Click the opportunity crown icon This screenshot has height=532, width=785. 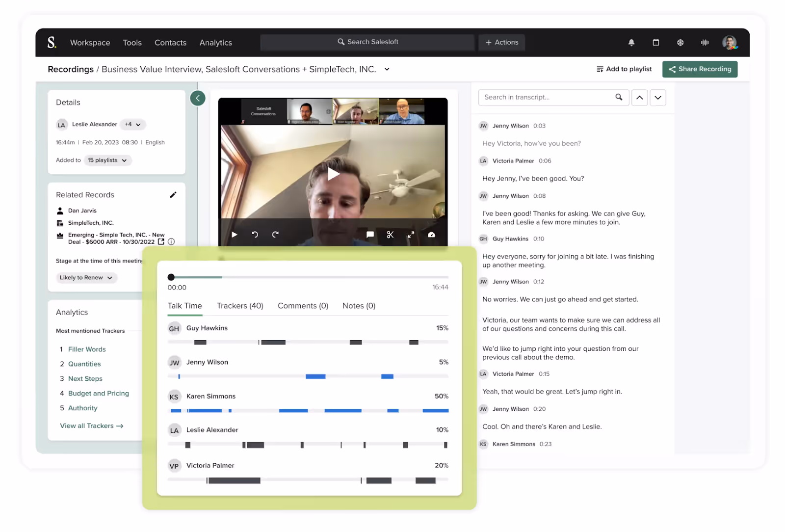click(60, 235)
